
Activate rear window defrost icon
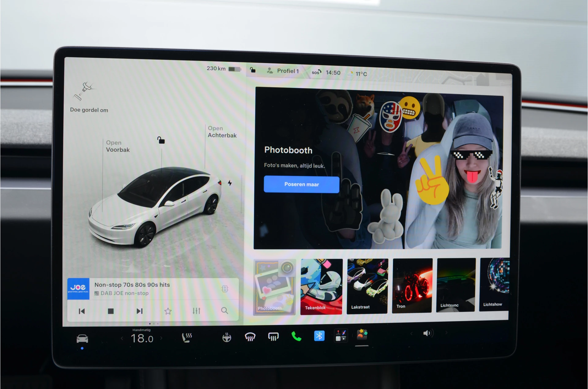coord(273,337)
